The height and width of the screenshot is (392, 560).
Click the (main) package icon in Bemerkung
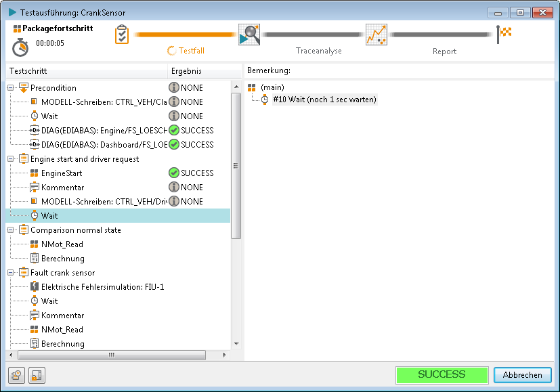click(252, 87)
